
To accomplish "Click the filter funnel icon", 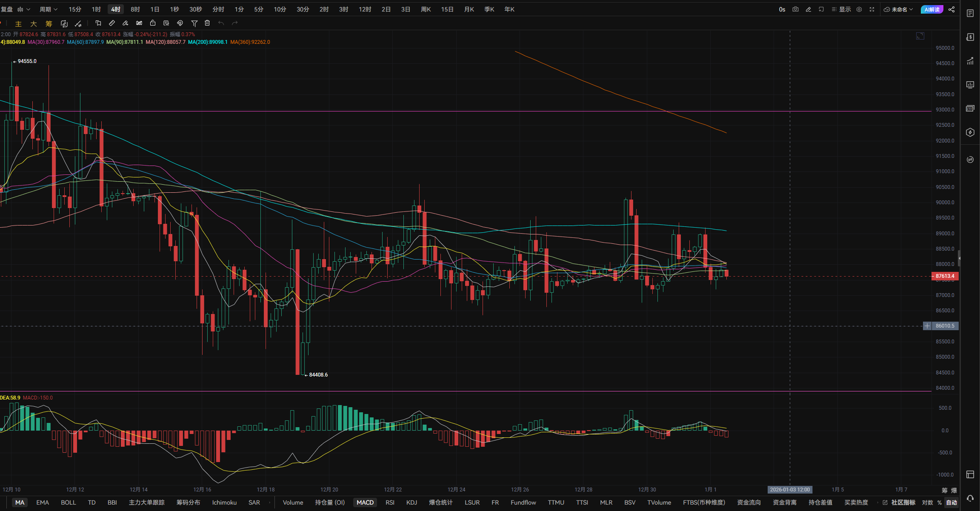I will click(194, 23).
